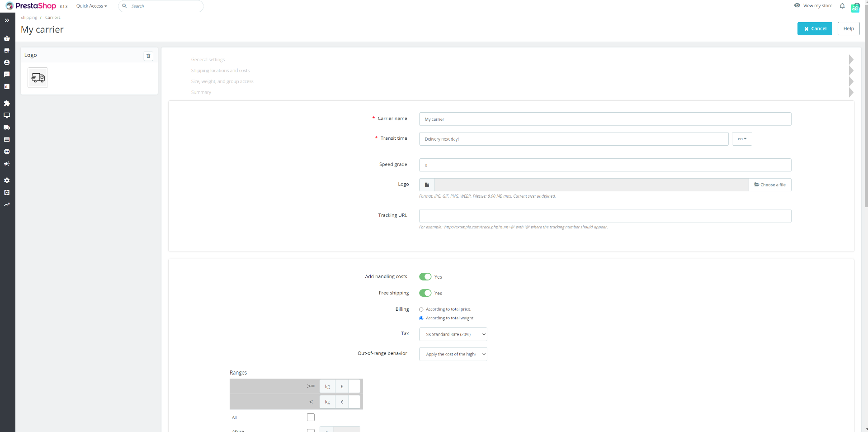Click the Cancel button
This screenshot has width=868, height=432.
coord(815,28)
